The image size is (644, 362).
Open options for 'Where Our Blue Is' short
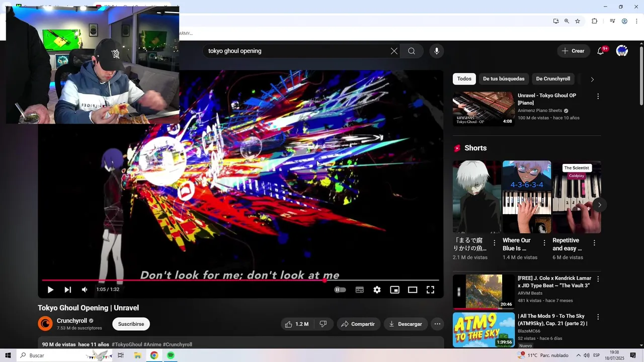544,243
